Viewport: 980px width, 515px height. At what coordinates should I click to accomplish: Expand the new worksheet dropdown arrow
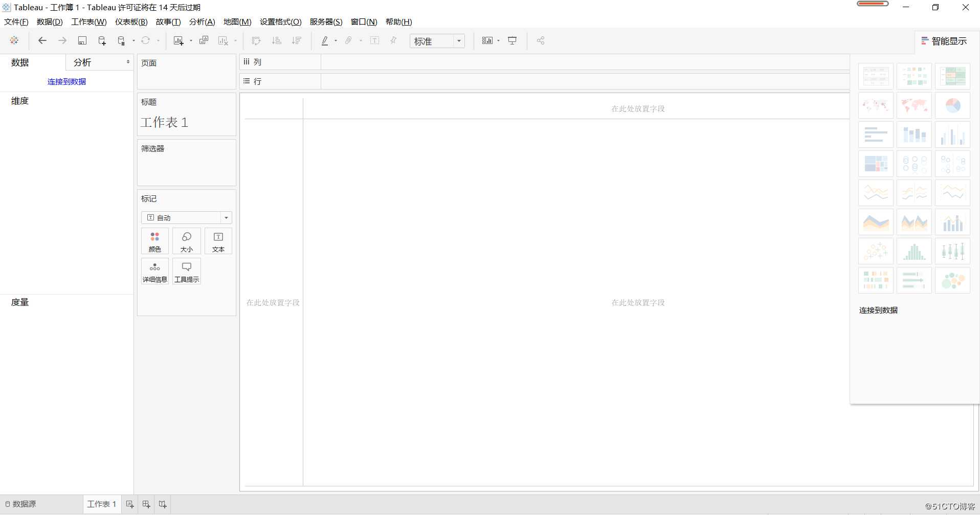[191, 41]
